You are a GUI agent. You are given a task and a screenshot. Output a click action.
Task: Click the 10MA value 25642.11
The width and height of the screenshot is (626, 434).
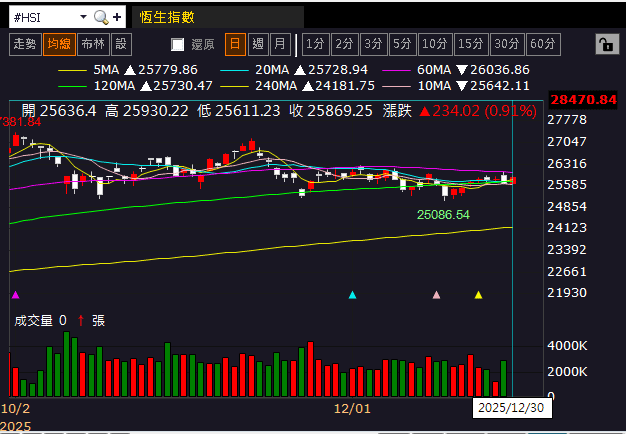[x=500, y=86]
